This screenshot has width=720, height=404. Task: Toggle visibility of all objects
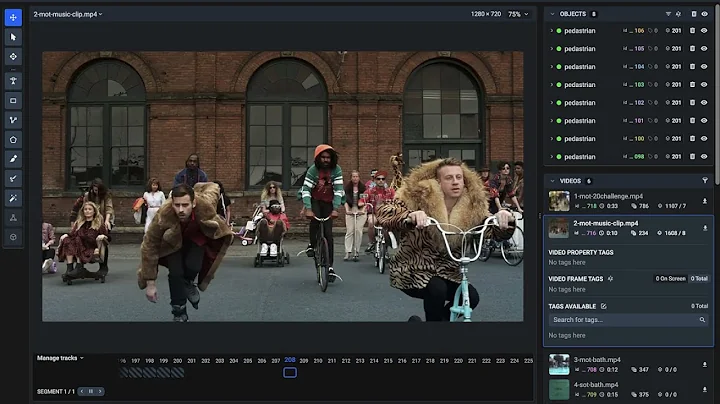[704, 14]
